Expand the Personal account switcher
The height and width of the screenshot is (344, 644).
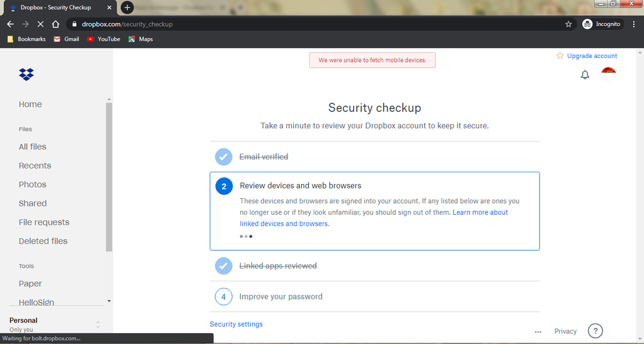coord(98,325)
